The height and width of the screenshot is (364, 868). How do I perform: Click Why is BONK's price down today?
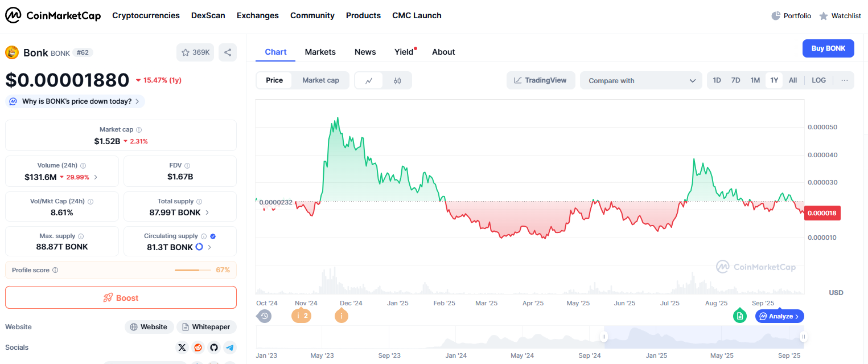click(76, 101)
